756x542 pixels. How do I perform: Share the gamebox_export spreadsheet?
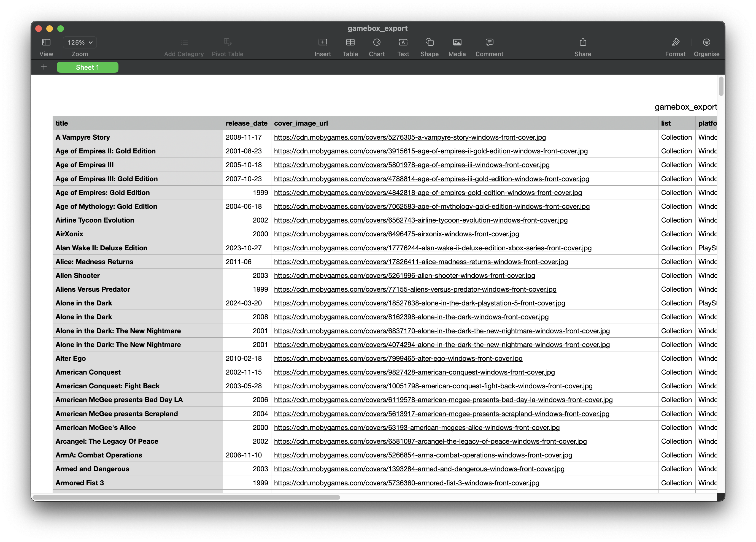tap(582, 42)
